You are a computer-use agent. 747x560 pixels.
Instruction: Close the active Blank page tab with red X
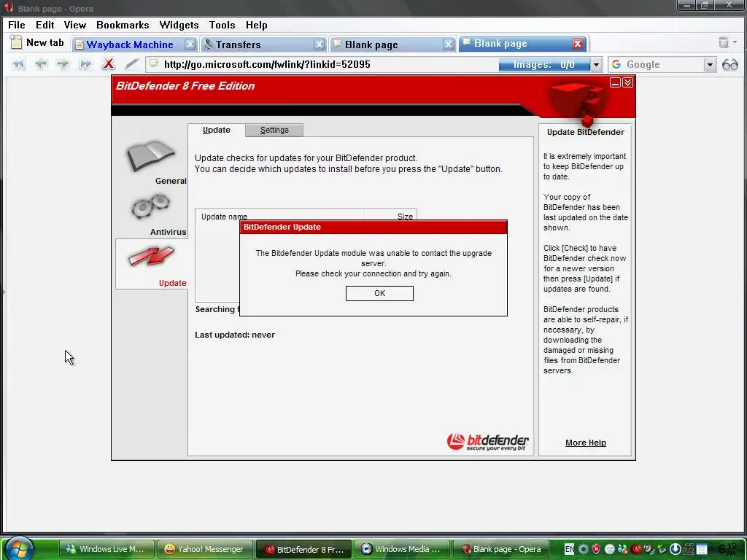coord(578,44)
